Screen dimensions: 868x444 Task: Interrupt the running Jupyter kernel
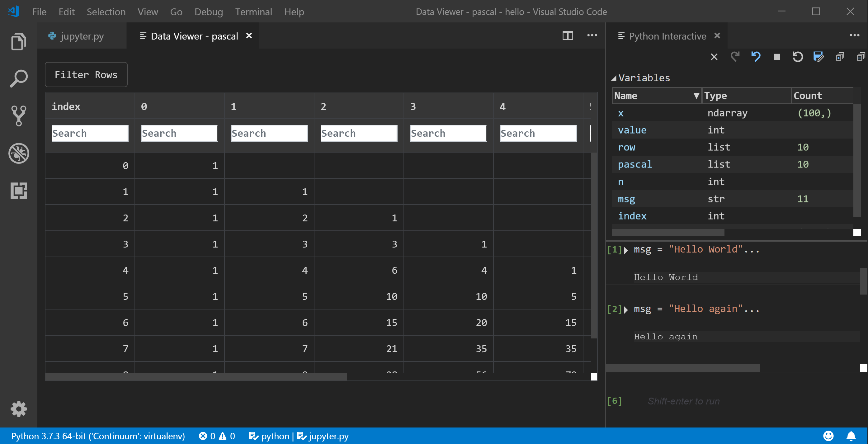pyautogui.click(x=777, y=57)
